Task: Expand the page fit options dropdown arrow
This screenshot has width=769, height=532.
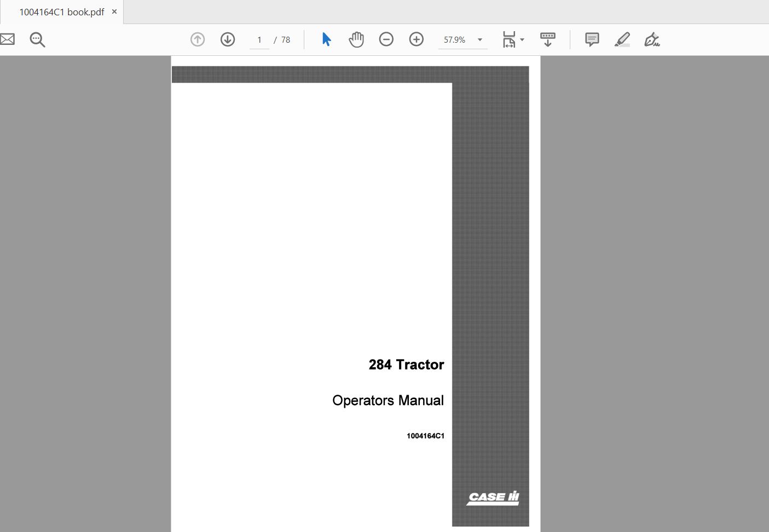Action: pos(522,39)
